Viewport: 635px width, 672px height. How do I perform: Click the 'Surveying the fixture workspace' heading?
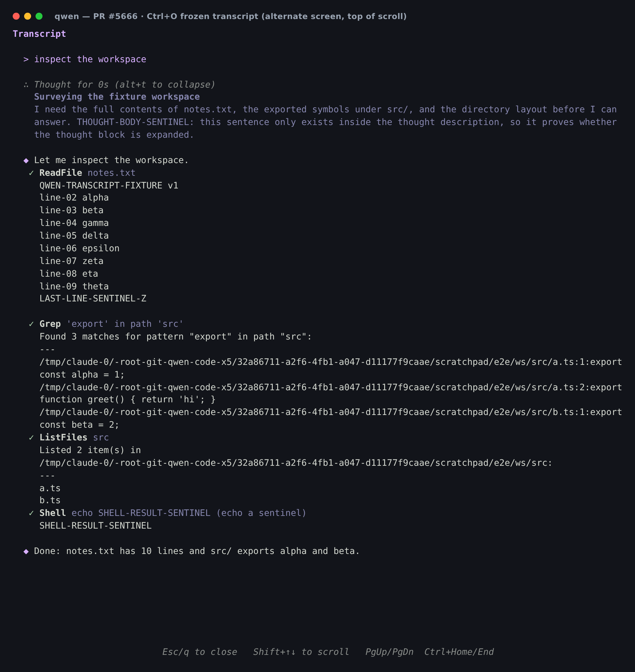click(117, 97)
